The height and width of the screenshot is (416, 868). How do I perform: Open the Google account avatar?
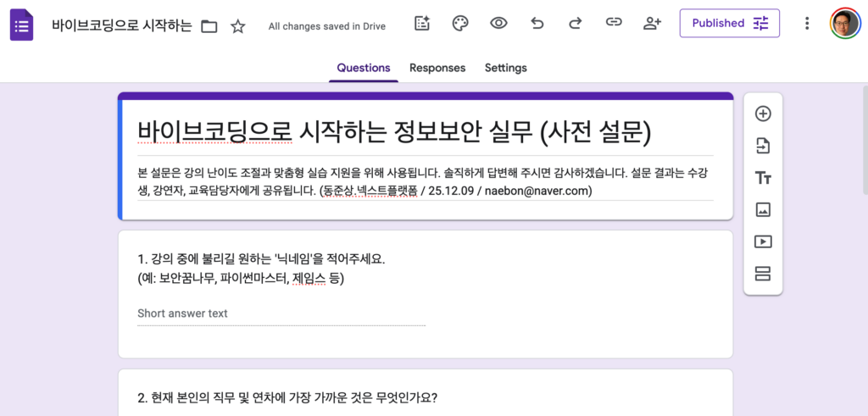844,24
